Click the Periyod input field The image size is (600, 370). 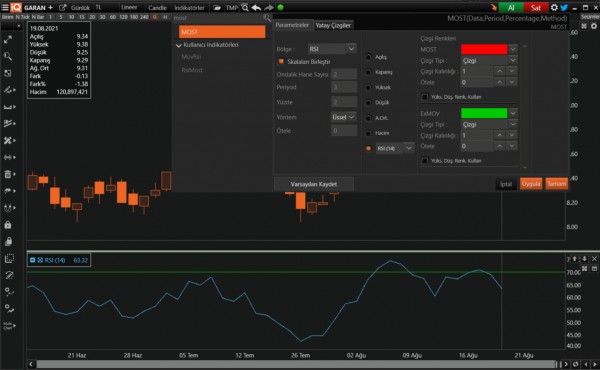(344, 87)
